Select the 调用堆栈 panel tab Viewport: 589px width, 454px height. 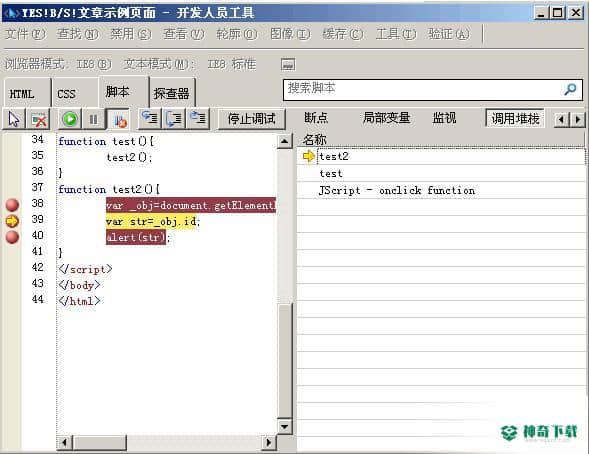point(515,119)
